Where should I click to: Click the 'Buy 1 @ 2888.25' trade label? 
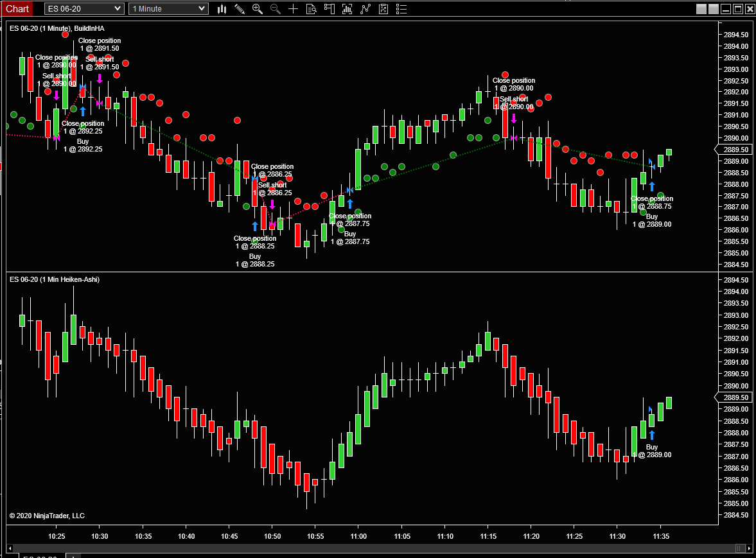click(255, 260)
